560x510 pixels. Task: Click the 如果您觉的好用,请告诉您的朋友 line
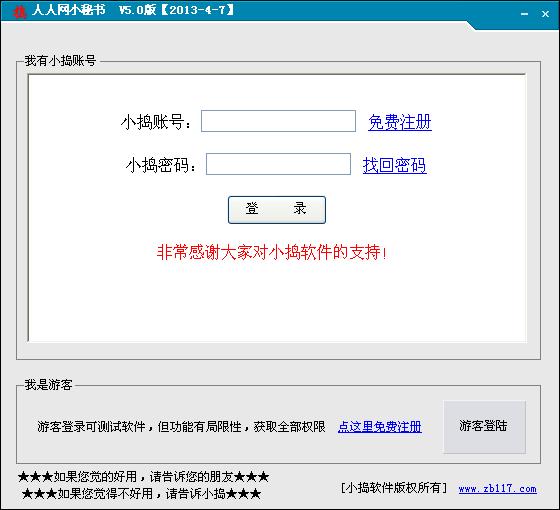click(143, 476)
